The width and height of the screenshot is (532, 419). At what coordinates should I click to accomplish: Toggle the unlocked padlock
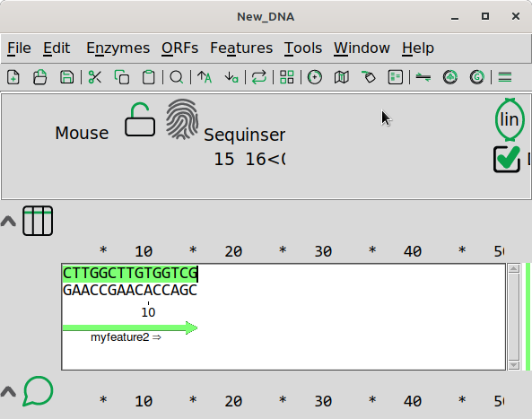click(140, 119)
